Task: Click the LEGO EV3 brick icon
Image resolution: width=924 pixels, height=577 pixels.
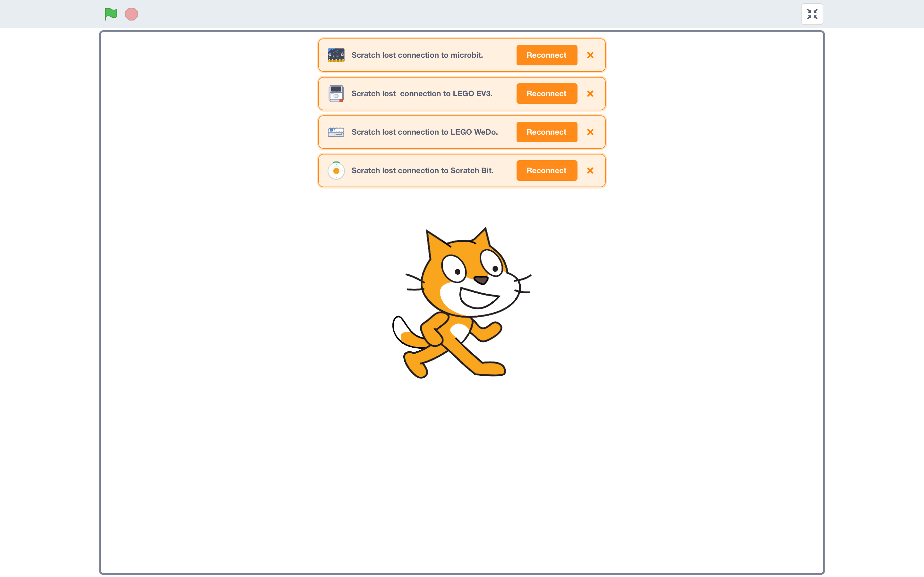Action: pos(336,94)
